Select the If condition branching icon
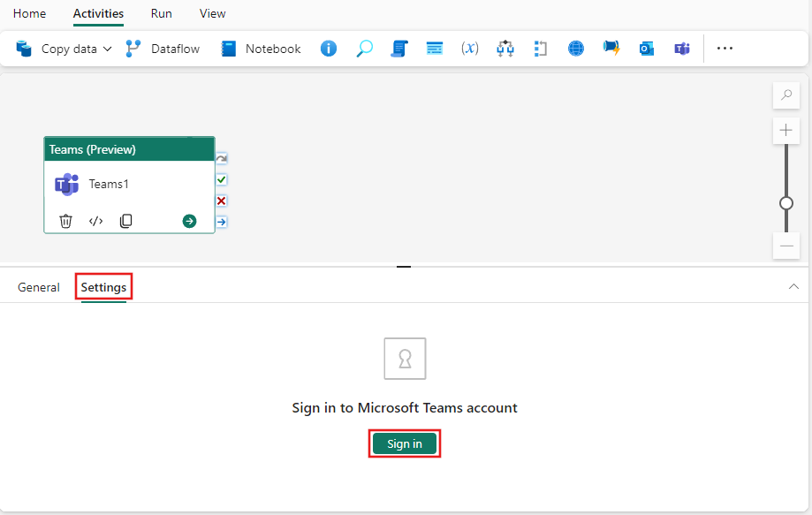This screenshot has height=515, width=812. 505,49
